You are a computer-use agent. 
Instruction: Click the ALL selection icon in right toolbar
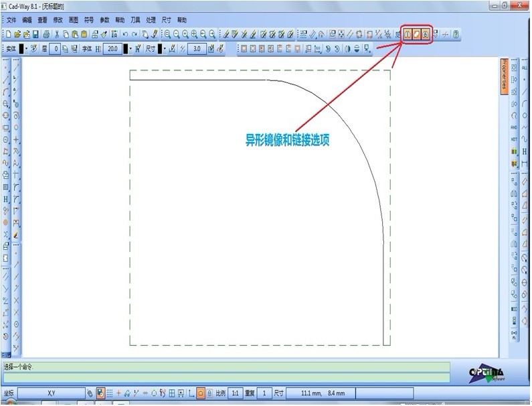point(525,68)
